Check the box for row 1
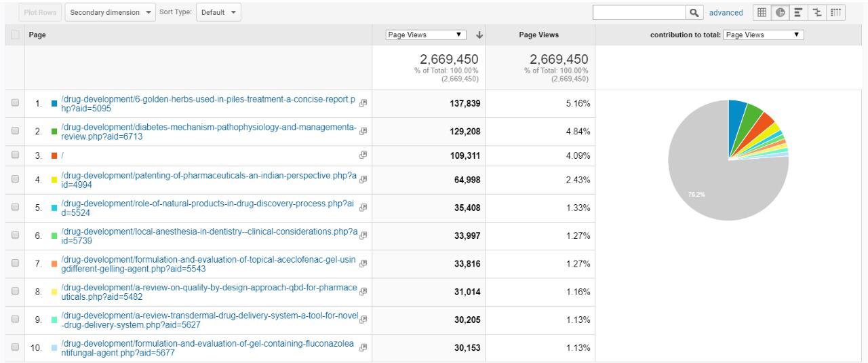The height and width of the screenshot is (363, 868). [15, 103]
